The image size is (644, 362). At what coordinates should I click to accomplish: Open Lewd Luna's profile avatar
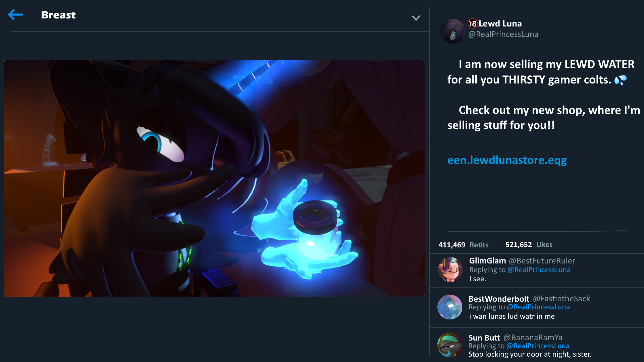452,31
